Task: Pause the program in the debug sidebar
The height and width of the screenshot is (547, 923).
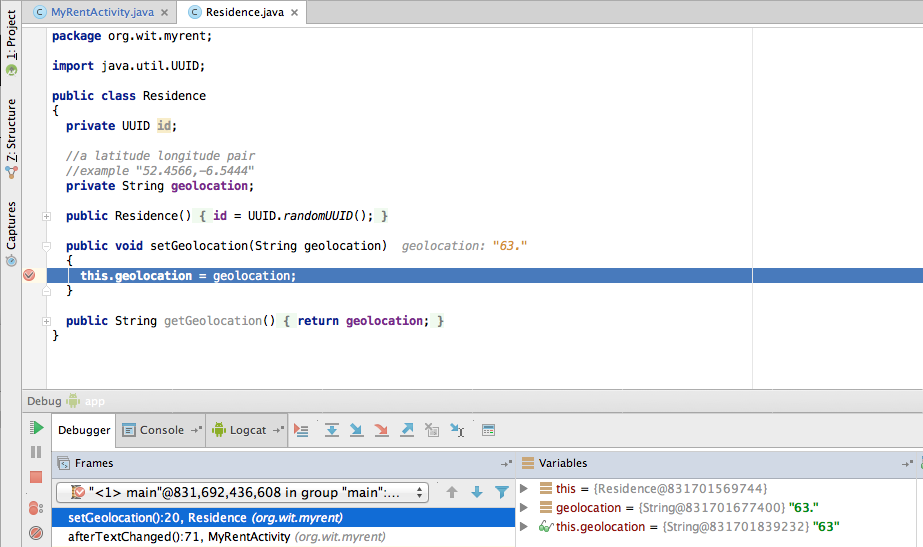Action: [x=37, y=453]
